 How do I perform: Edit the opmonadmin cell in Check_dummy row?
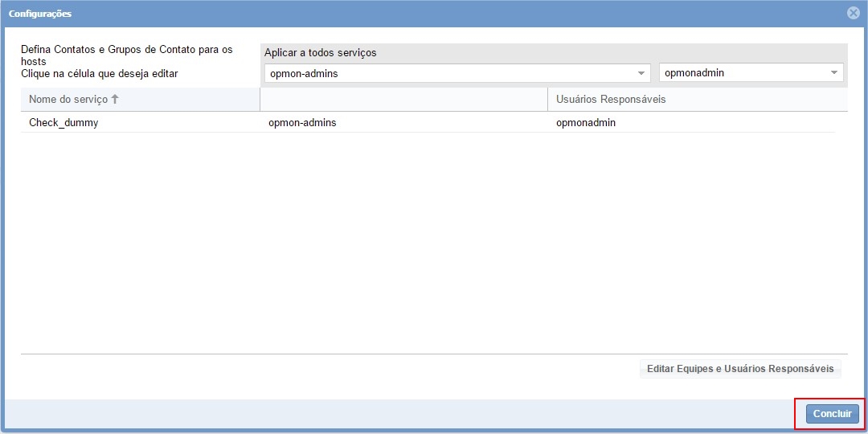tap(586, 123)
